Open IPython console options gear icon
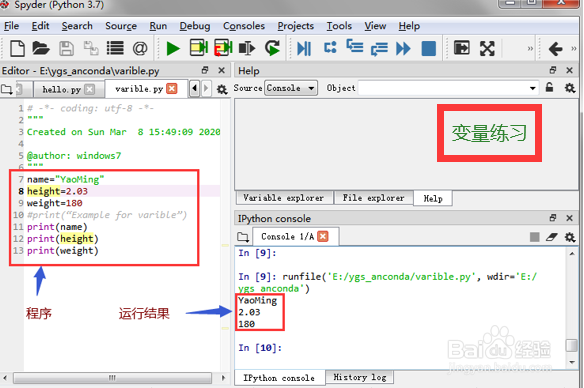Screen dimensions: 584x388 click(x=570, y=237)
